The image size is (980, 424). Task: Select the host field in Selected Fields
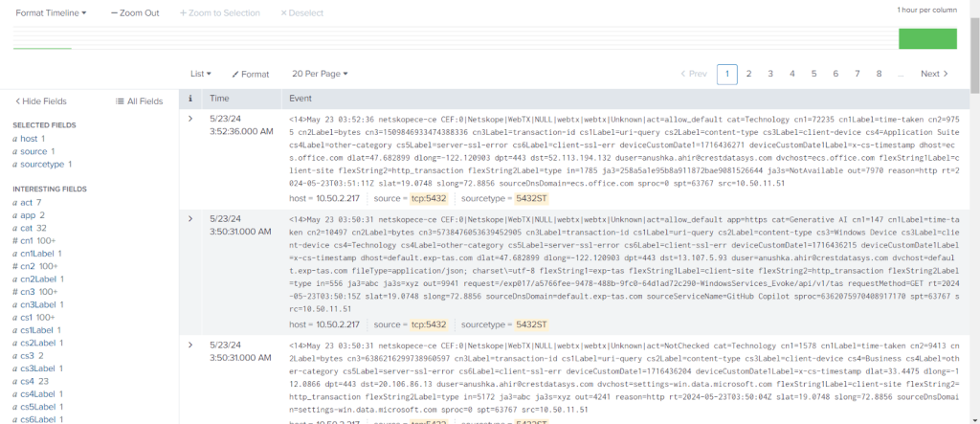[x=29, y=138]
